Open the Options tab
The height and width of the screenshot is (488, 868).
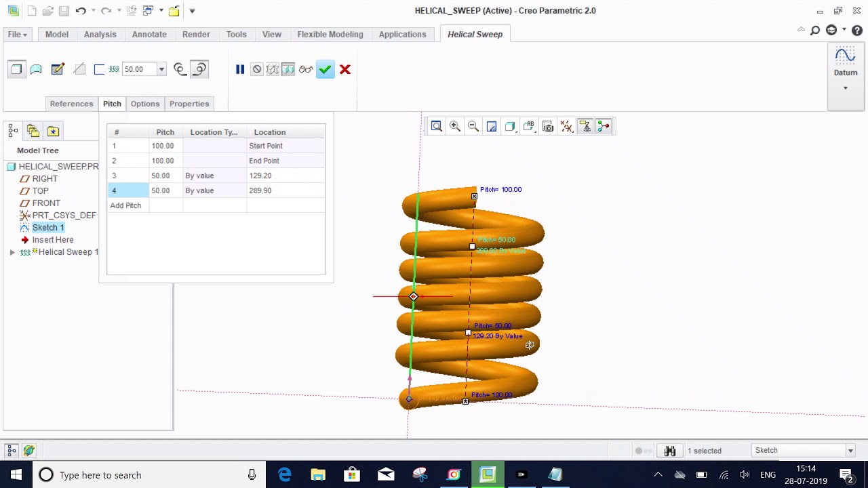point(145,104)
